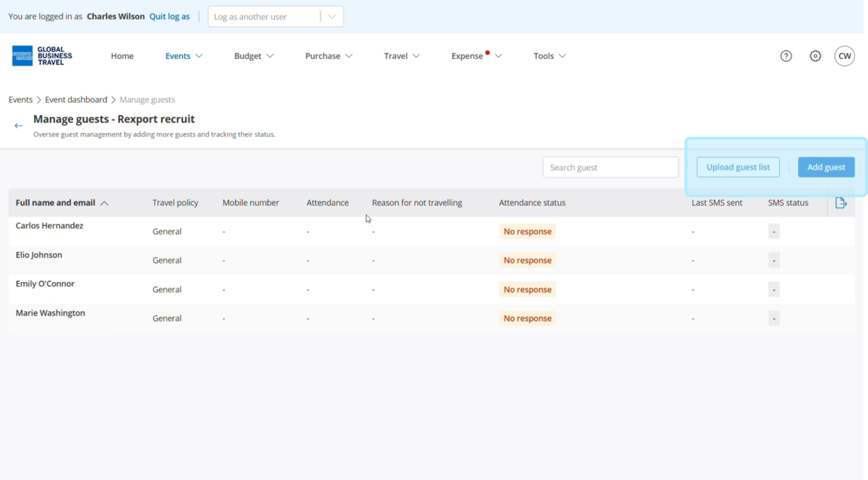Click the American Express GBT logo
The image size is (868, 480).
pos(42,56)
